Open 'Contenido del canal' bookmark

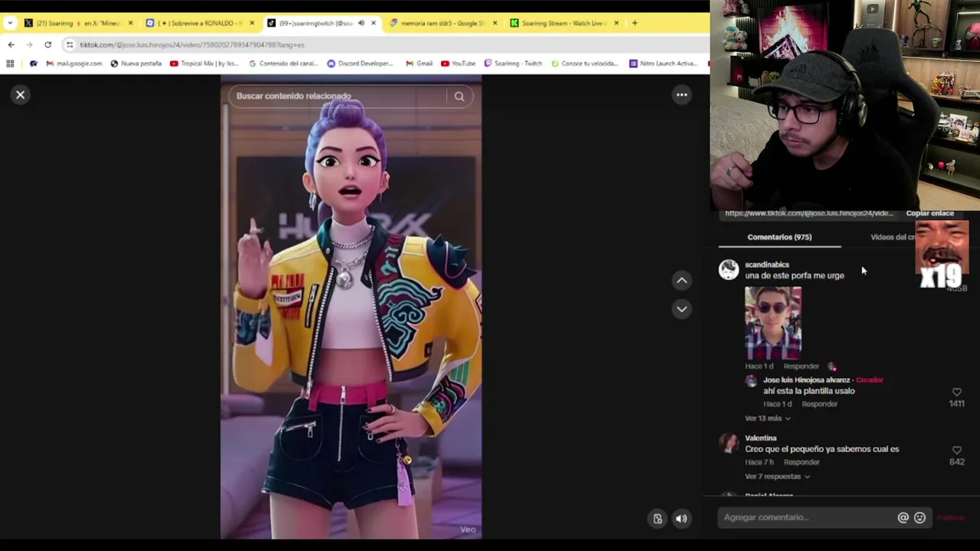(283, 64)
